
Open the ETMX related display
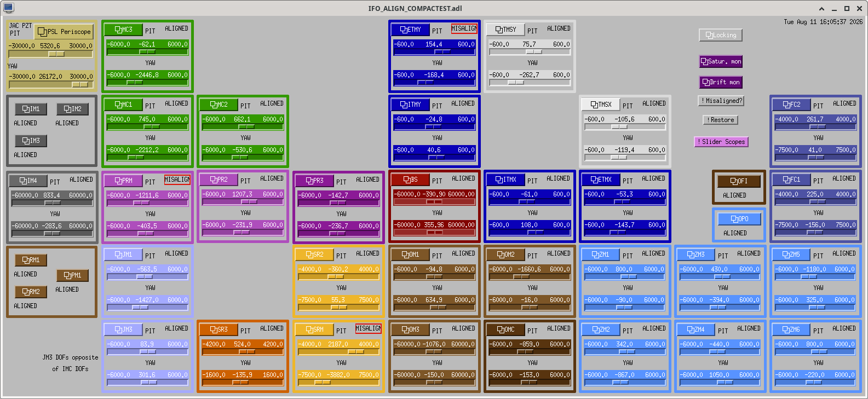[x=601, y=180]
